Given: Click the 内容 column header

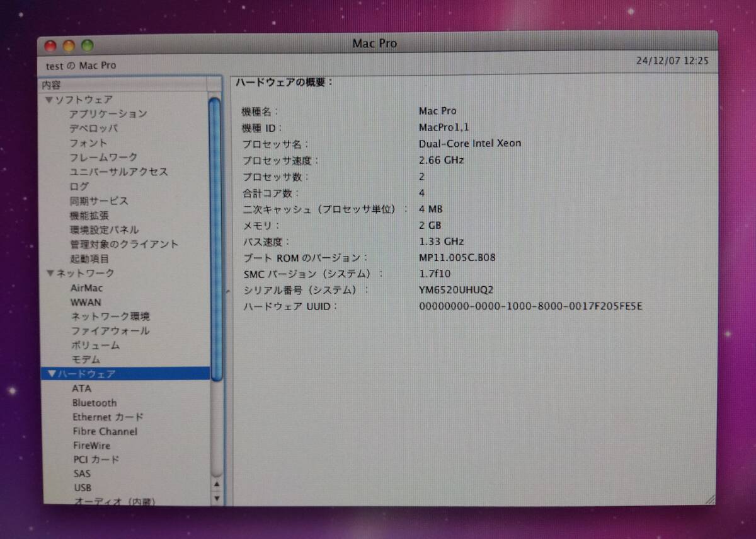Looking at the screenshot, I should [124, 84].
